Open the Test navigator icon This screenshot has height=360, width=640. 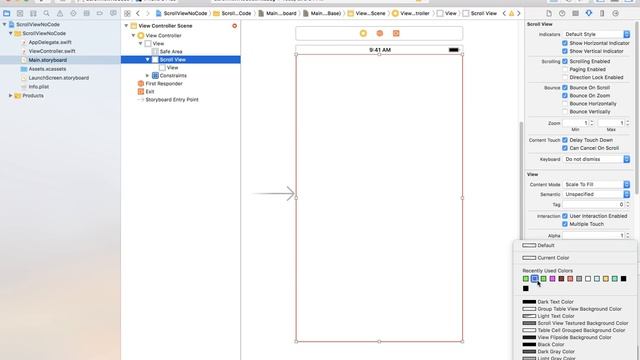point(73,13)
